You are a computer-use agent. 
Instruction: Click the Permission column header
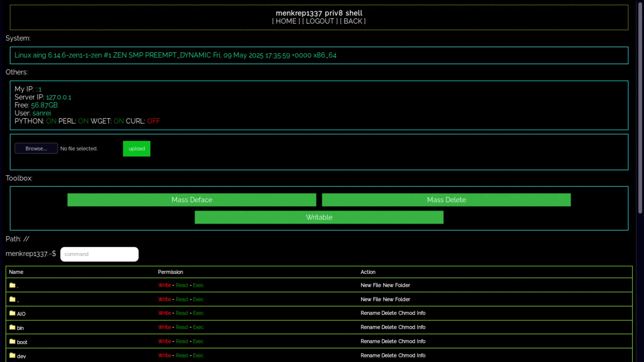170,272
